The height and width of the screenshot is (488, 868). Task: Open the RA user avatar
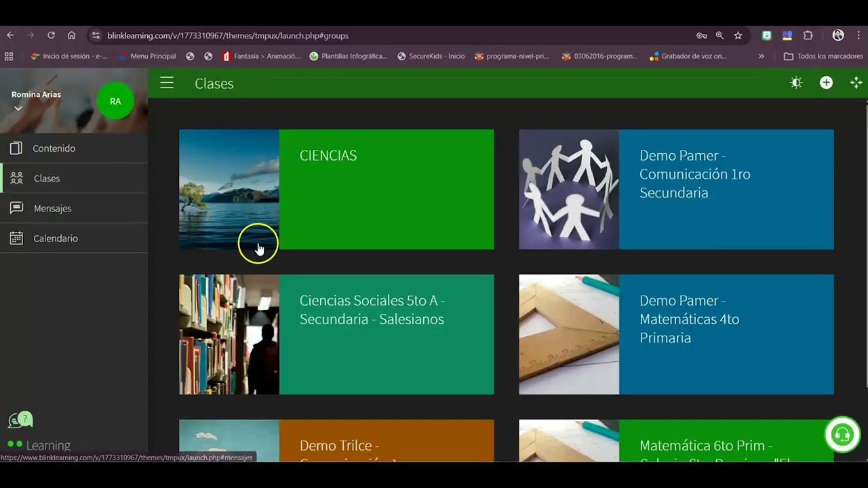[115, 101]
